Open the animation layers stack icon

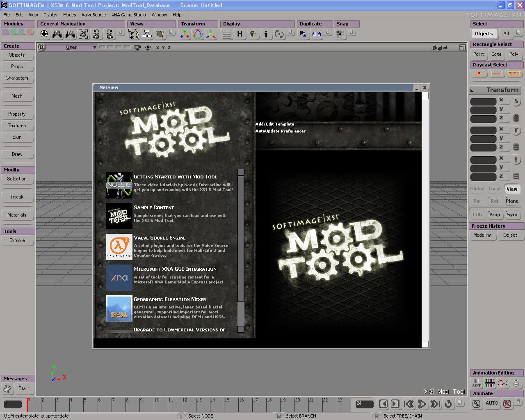pyautogui.click(x=516, y=383)
